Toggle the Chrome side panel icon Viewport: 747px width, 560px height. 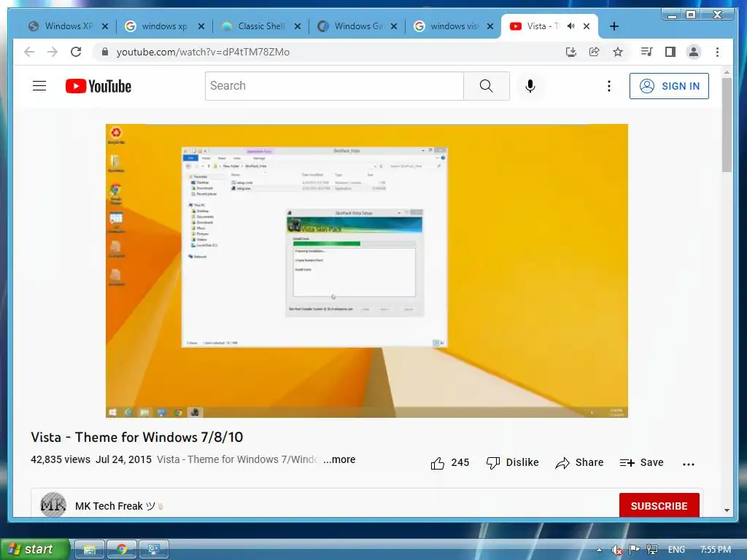[670, 52]
